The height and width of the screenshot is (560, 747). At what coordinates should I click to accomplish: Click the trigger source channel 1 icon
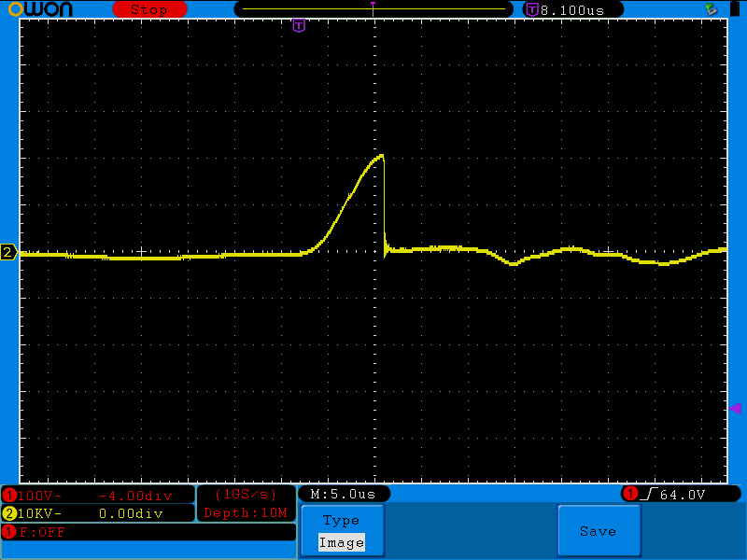coord(630,494)
